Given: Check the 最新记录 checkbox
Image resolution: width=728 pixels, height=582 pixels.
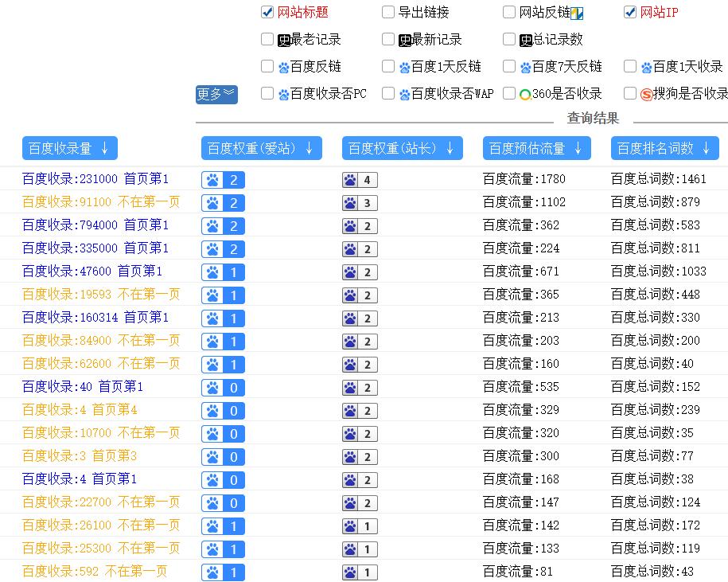Looking at the screenshot, I should pos(388,40).
